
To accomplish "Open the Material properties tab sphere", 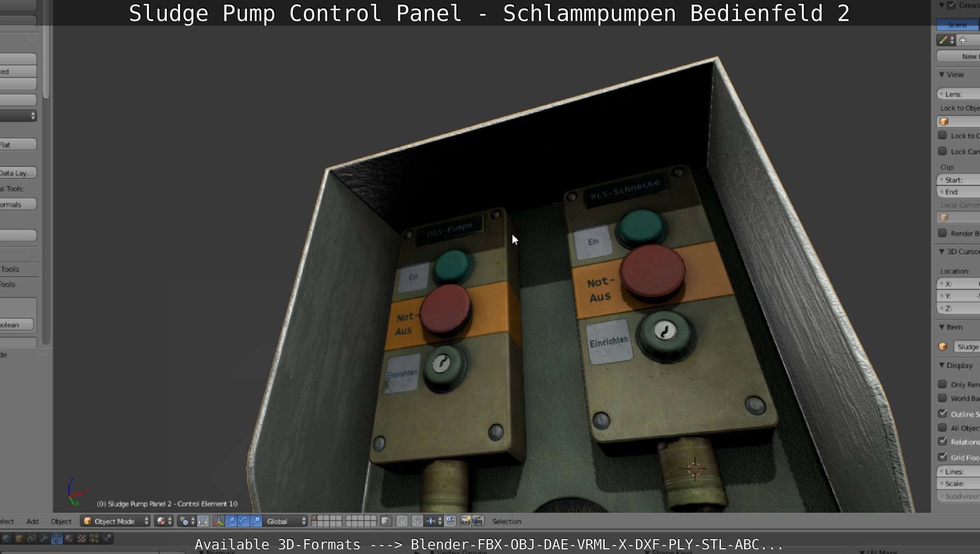I will pyautogui.click(x=69, y=538).
